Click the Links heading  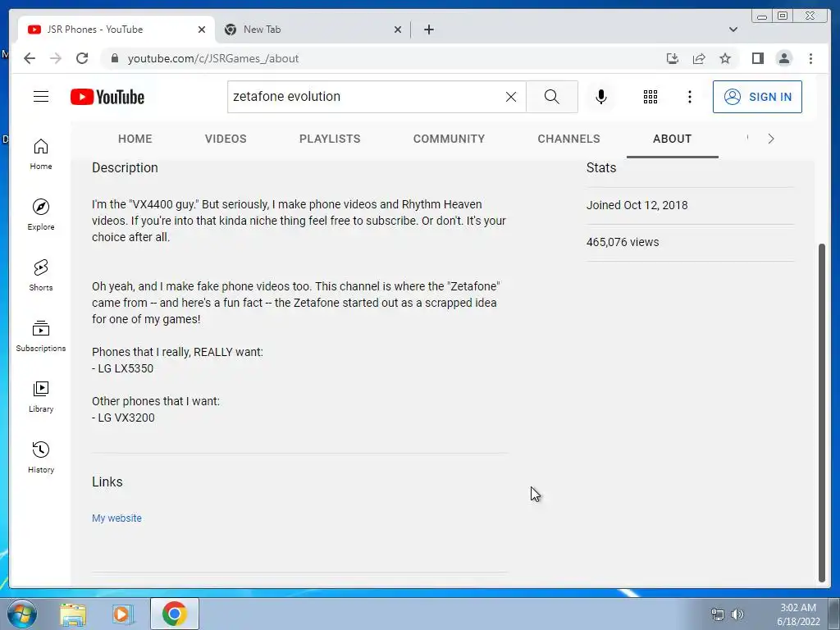[107, 482]
